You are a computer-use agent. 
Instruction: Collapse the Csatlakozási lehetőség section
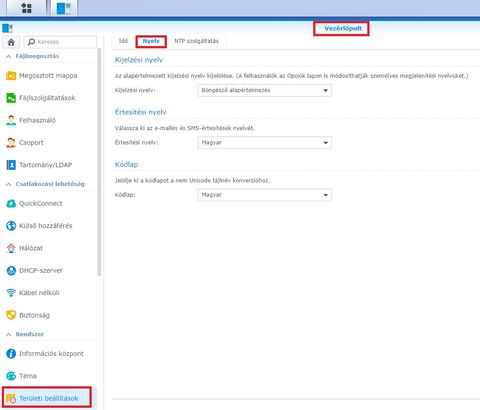point(8,184)
